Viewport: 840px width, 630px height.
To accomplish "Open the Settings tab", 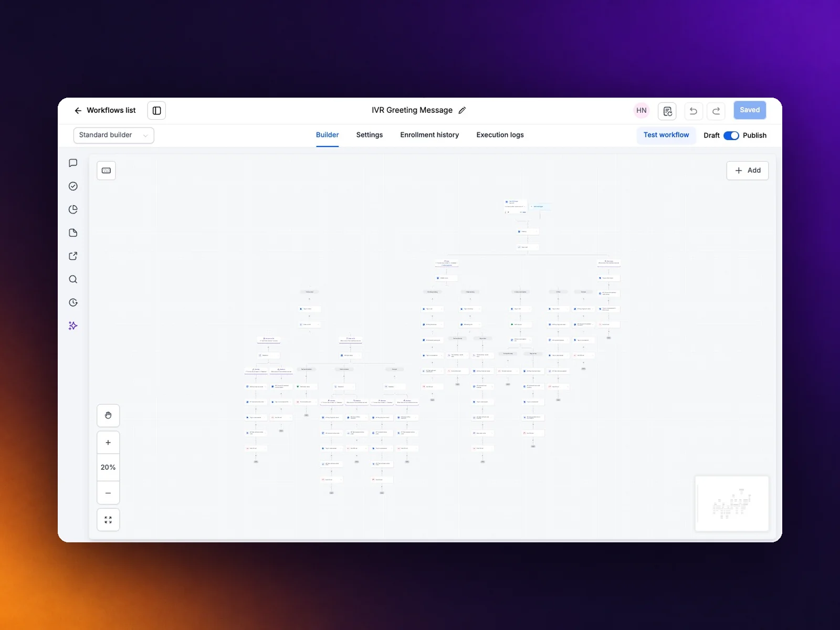I will coord(370,135).
